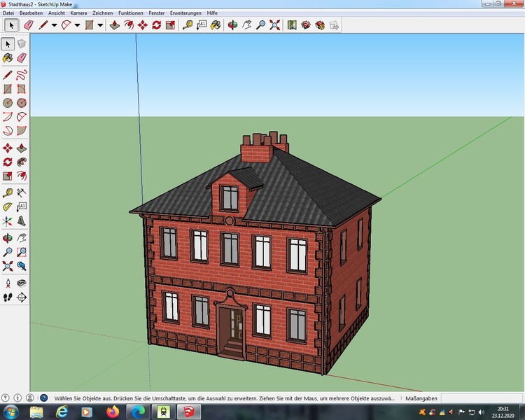Activate the Push/Pull tool in top toolbar
Image resolution: width=525 pixels, height=420 pixels.
[114, 25]
